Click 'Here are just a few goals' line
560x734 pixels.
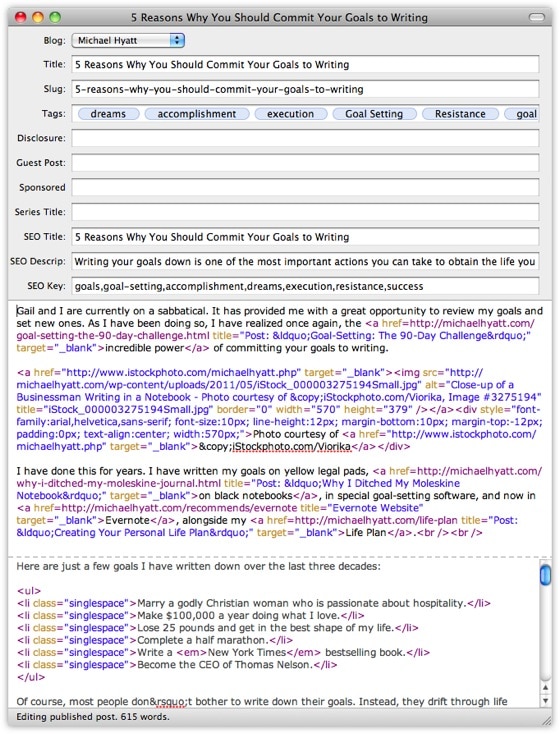199,566
